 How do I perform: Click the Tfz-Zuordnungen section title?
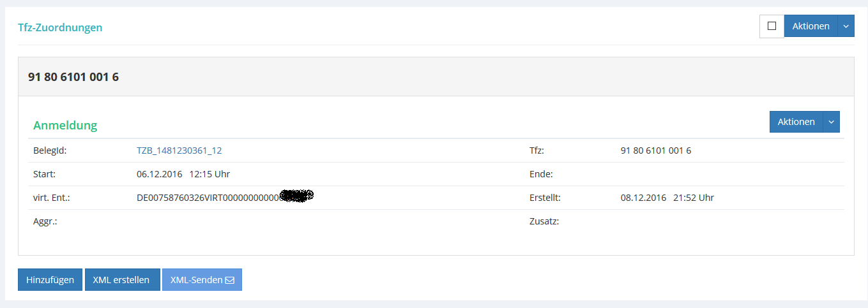60,27
